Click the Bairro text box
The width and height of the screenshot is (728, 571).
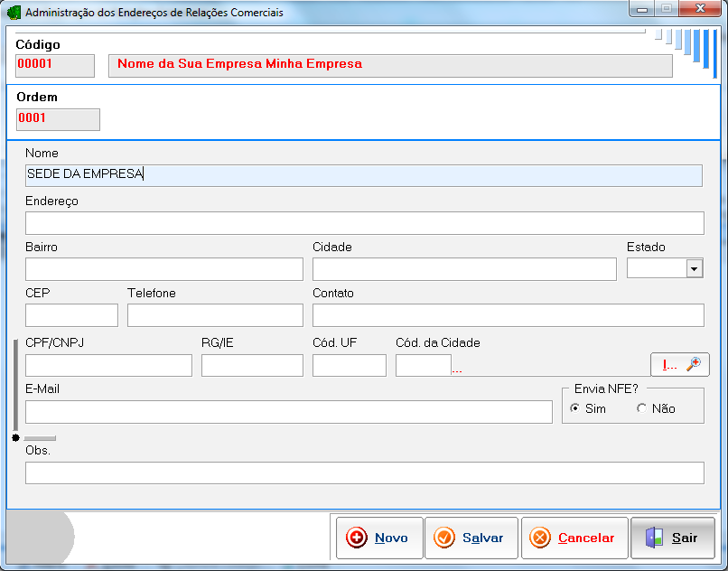point(163,269)
